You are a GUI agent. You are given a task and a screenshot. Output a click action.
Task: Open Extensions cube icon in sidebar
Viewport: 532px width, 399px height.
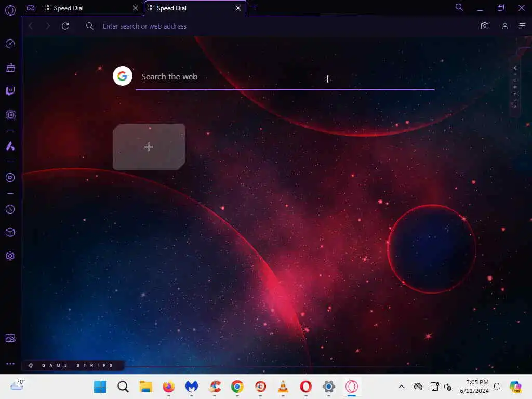coord(10,232)
